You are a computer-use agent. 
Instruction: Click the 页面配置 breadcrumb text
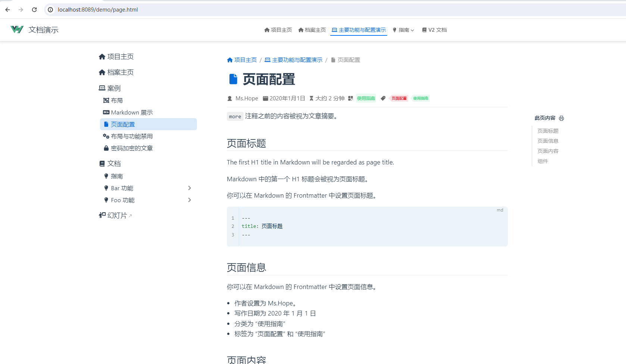click(x=349, y=60)
